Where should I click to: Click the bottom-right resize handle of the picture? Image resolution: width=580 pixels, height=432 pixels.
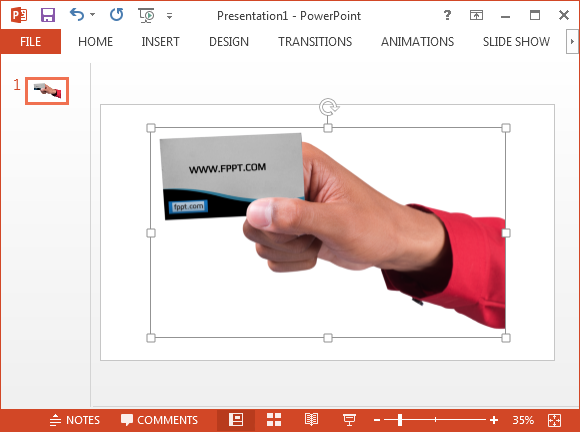click(x=506, y=338)
